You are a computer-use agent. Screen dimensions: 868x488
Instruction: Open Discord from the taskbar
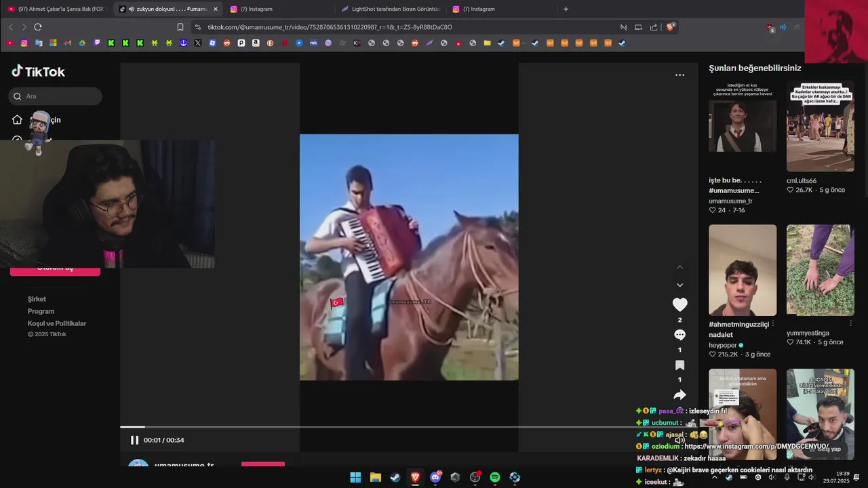coord(435,477)
